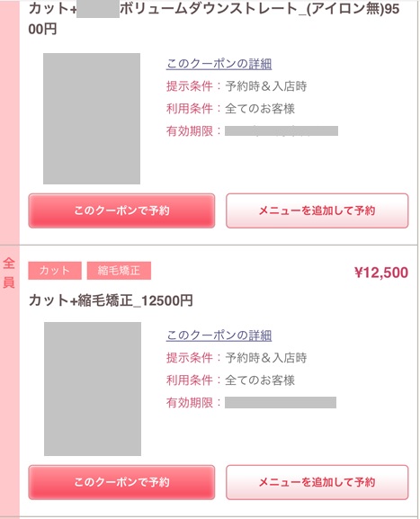Click the ボリュームダウンストレート coupon thumbnail image

pyautogui.click(x=92, y=119)
